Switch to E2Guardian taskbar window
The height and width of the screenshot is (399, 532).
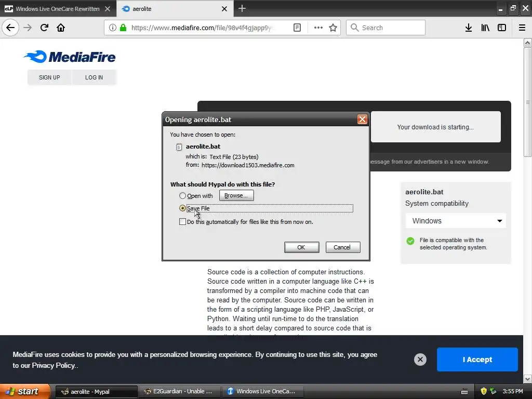tap(180, 392)
